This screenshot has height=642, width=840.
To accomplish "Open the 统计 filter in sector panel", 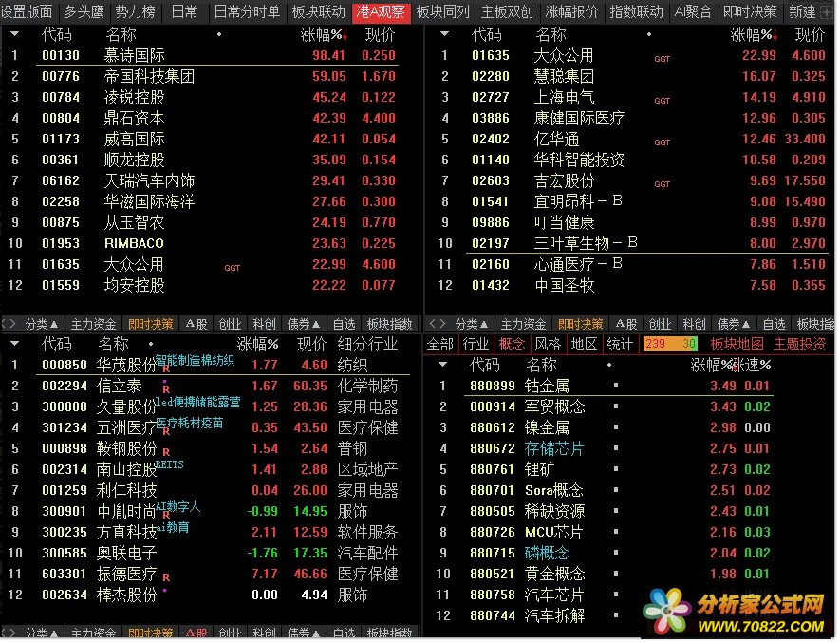I will [620, 344].
